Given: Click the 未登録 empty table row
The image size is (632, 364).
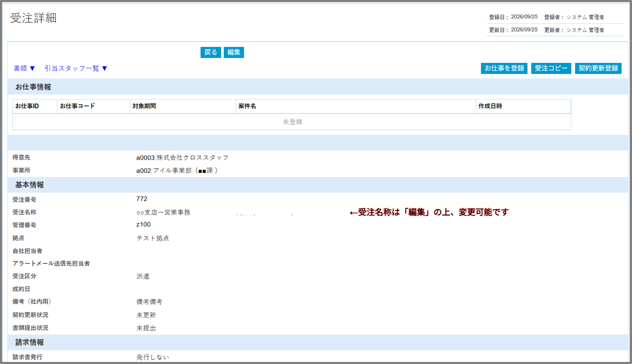Looking at the screenshot, I should click(292, 122).
